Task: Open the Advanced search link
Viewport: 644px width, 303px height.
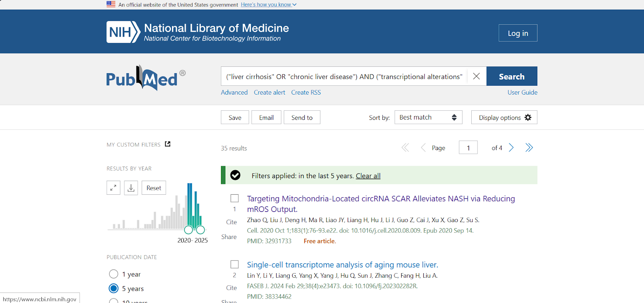Action: pos(234,92)
